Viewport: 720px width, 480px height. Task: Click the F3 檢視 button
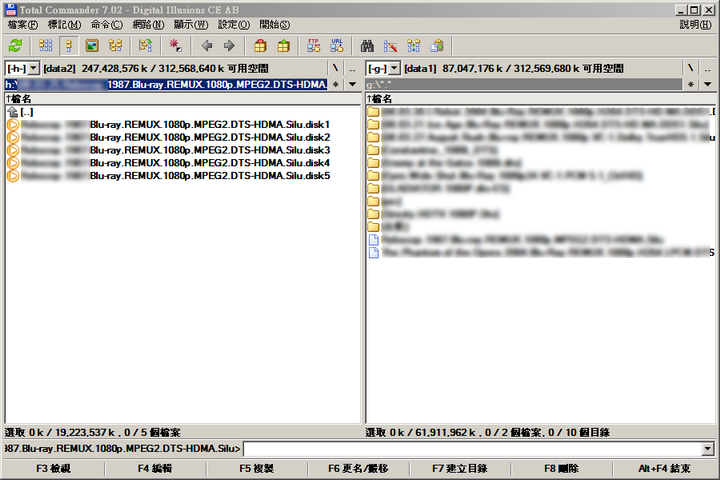[53, 469]
